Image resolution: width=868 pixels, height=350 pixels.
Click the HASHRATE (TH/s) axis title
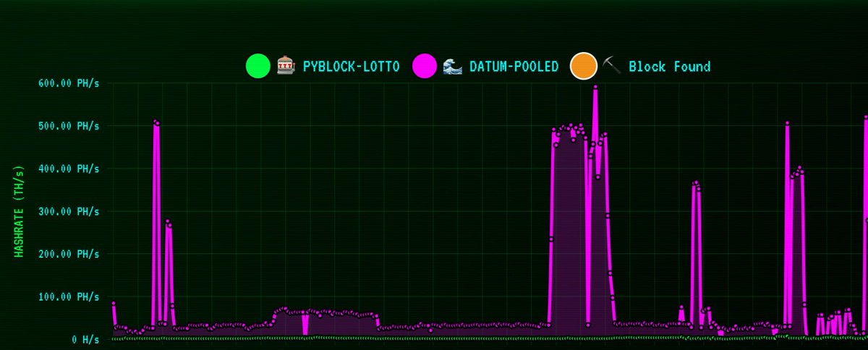[x=20, y=211]
